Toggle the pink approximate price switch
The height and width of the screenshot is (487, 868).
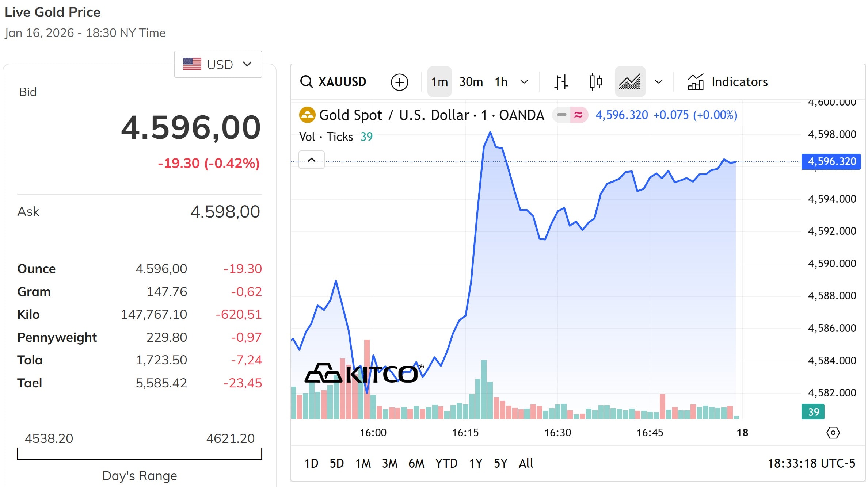coord(578,115)
